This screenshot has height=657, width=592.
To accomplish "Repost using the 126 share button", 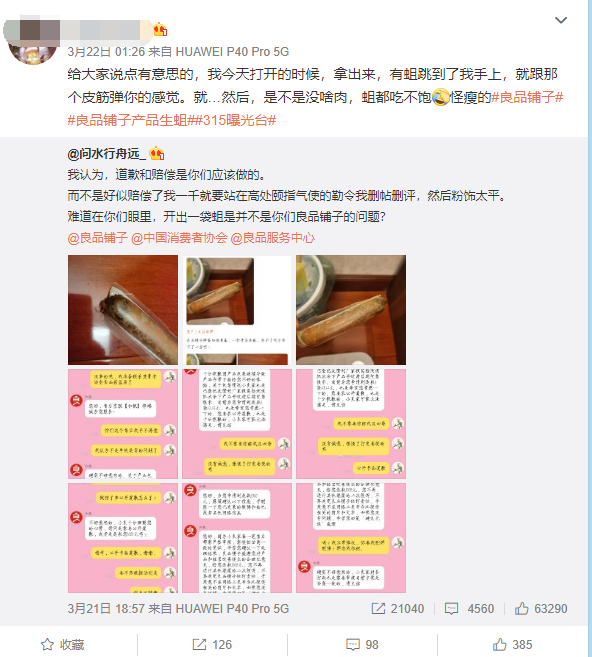I will click(212, 644).
